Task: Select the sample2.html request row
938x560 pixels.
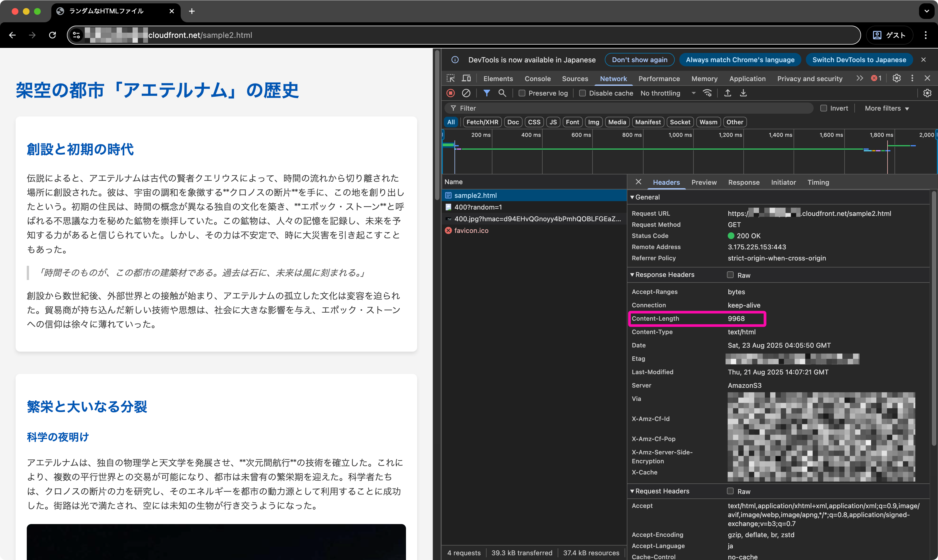Action: [534, 195]
